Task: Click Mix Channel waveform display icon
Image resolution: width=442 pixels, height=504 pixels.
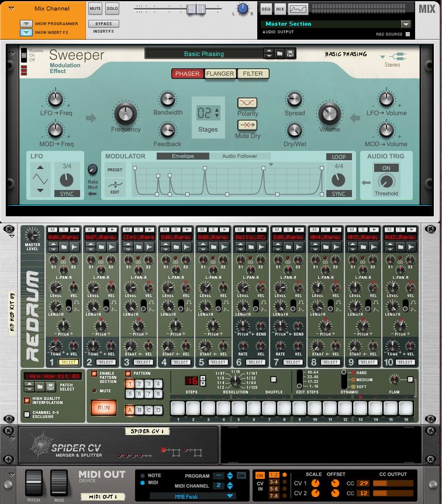Action: [x=298, y=9]
